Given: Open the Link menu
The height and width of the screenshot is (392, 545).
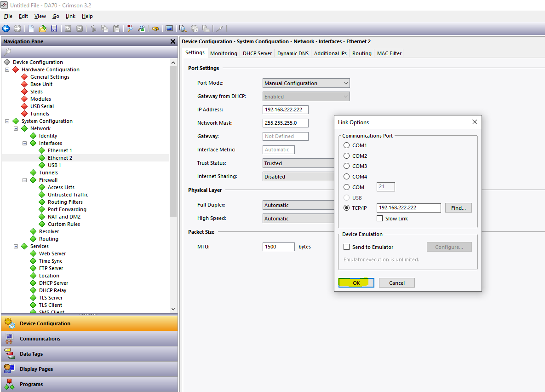Looking at the screenshot, I should (70, 16).
